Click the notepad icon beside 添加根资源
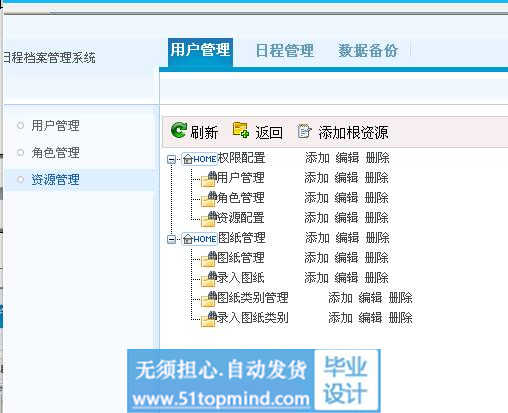Viewport: 508px width, 413px height. click(304, 131)
